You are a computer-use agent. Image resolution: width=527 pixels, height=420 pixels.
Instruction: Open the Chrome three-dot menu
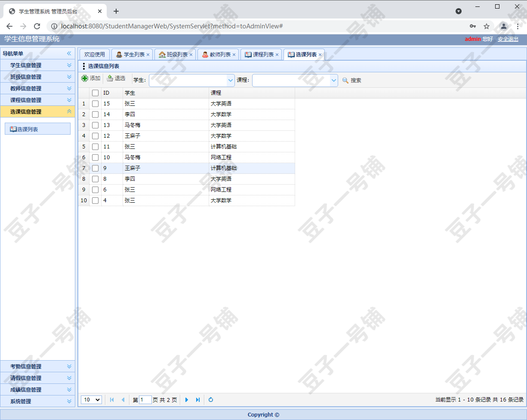click(x=518, y=26)
